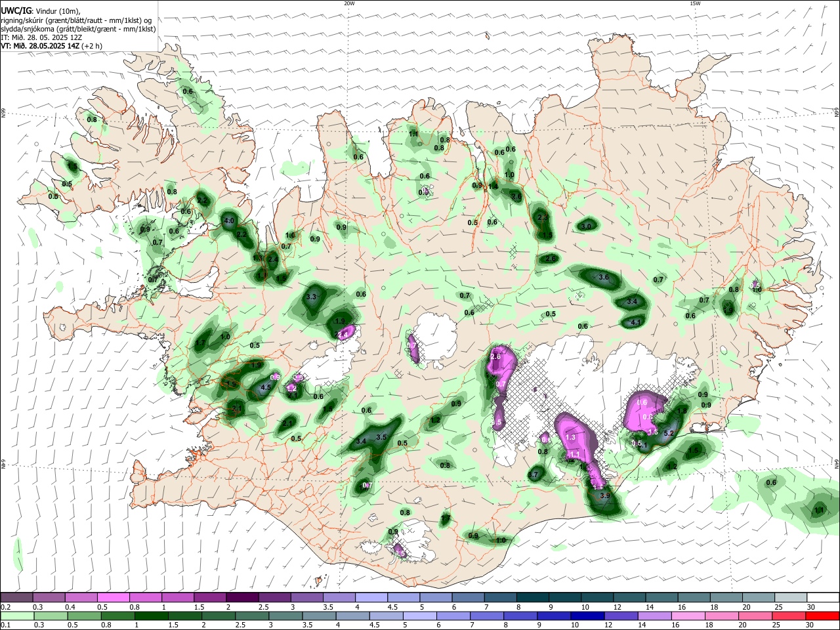Pick the palest green swatch at the rain legend's 0.1 mark
This screenshot has height=630, width=840.
16,616
